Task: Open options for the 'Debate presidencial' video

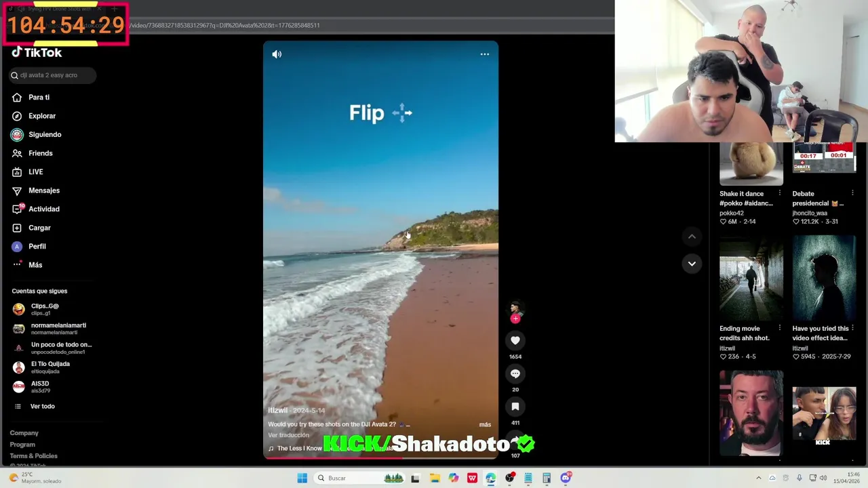Action: 852,194
